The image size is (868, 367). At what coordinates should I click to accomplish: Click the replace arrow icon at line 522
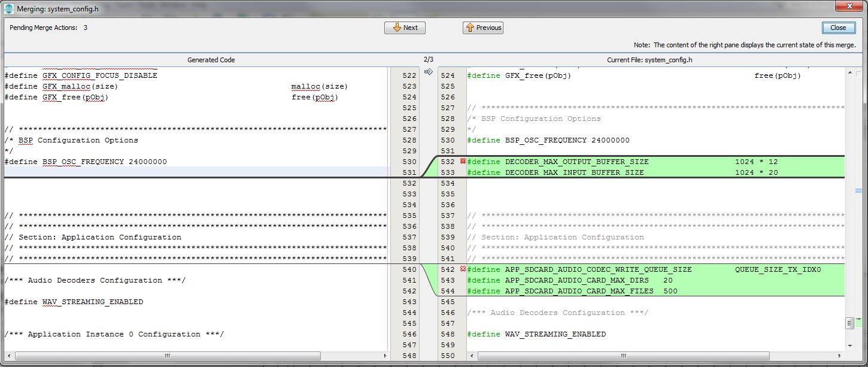click(428, 72)
